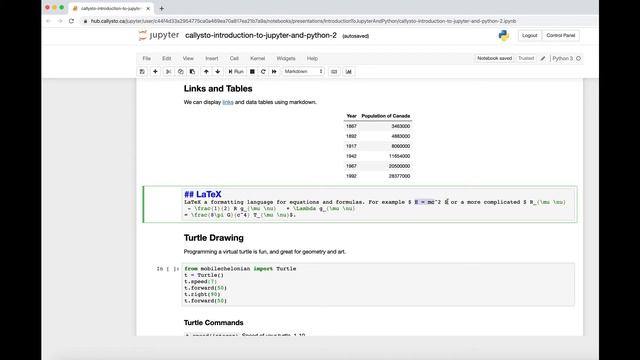Restart kernel and run all cells icon

(x=274, y=72)
